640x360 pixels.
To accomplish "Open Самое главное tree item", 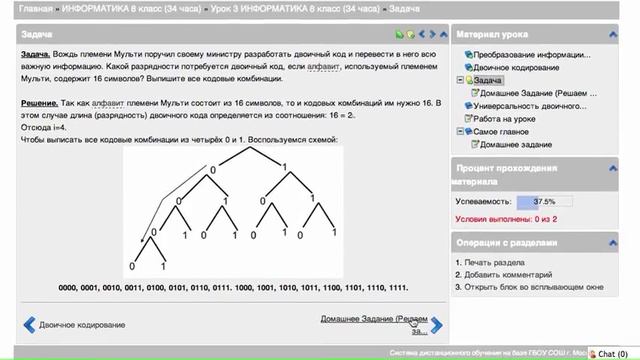I will click(501, 132).
